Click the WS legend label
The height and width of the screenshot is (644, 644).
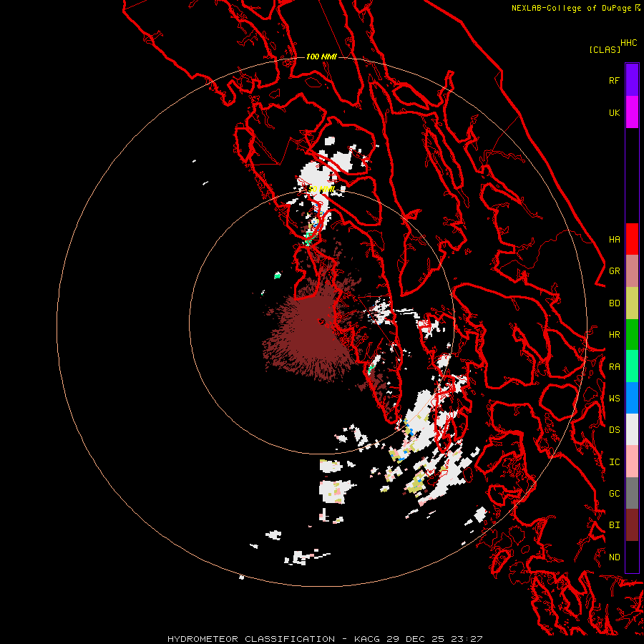614,399
